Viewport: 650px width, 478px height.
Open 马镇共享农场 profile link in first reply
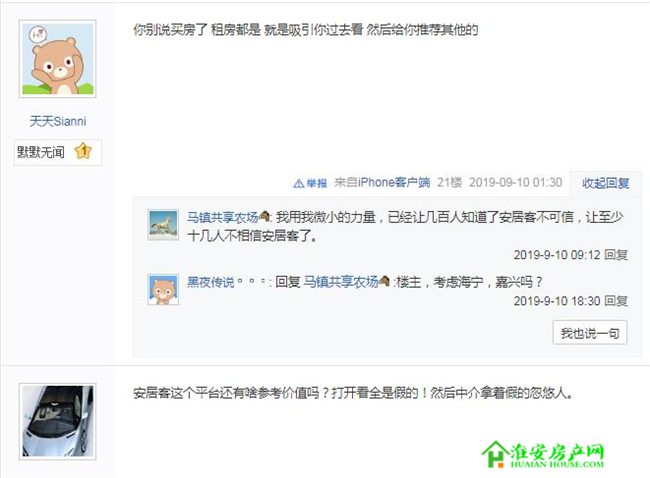pyautogui.click(x=223, y=217)
